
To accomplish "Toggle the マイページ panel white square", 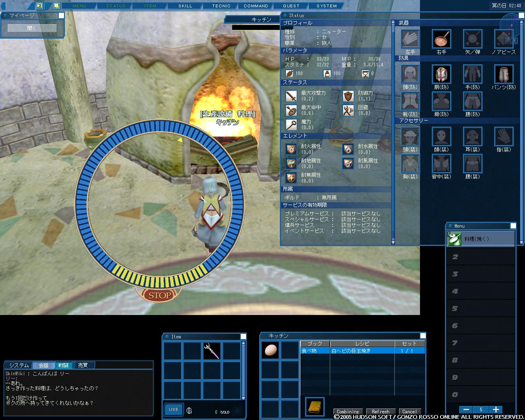I will pyautogui.click(x=61, y=15).
